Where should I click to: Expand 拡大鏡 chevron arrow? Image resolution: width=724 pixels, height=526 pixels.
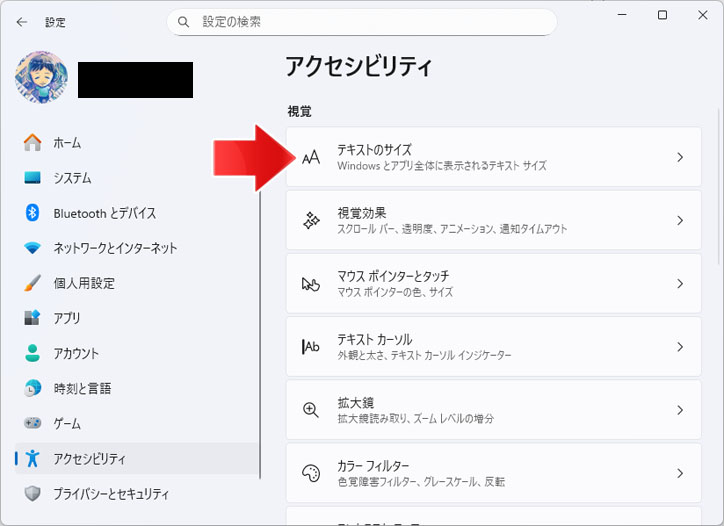(x=680, y=410)
